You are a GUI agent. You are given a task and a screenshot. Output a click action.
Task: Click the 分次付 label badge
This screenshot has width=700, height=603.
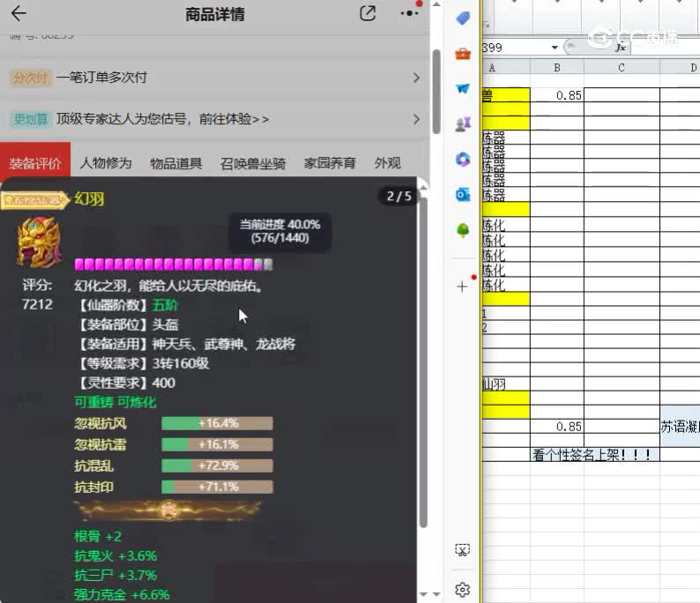tap(30, 78)
